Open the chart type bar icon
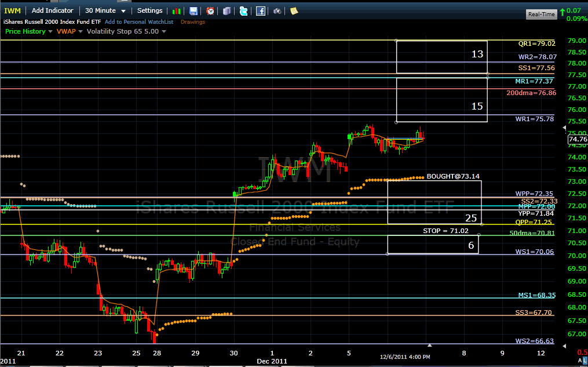 click(176, 11)
